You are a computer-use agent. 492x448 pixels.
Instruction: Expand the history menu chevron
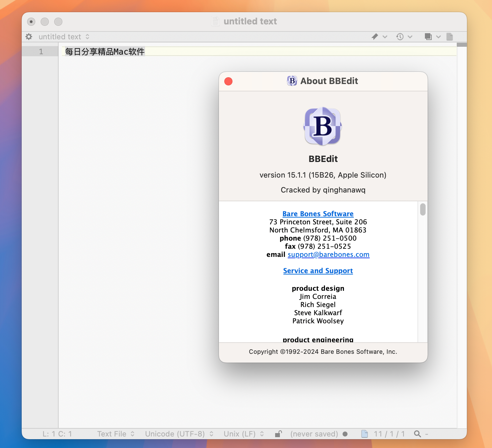click(410, 37)
